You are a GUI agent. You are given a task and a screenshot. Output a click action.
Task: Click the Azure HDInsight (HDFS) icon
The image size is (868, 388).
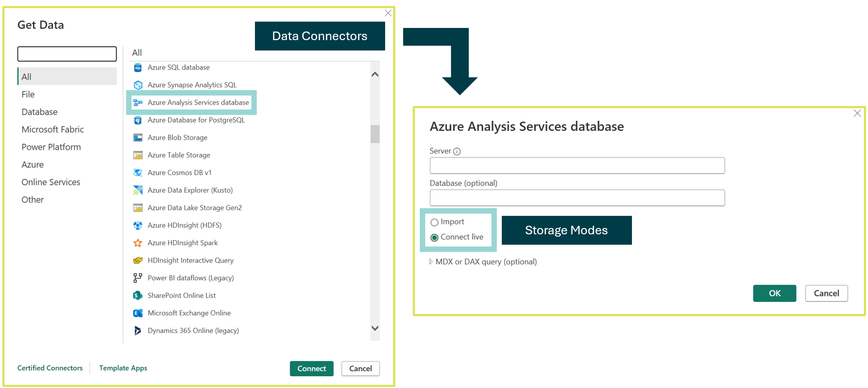click(x=138, y=226)
